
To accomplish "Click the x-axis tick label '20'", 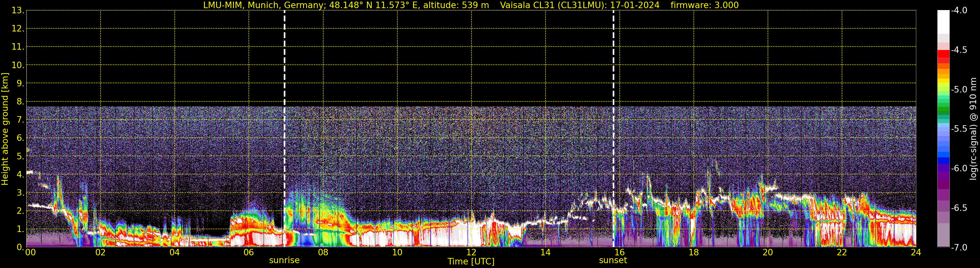I will tap(768, 252).
